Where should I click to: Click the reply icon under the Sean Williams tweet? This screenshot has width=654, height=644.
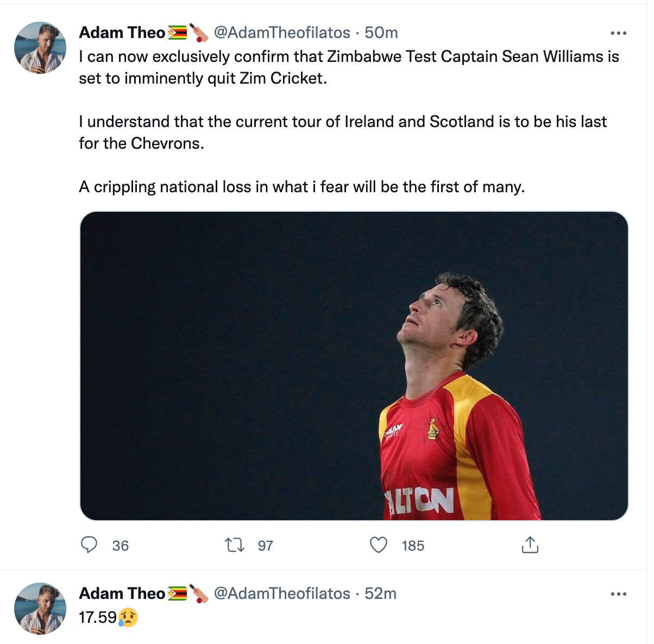(89, 545)
